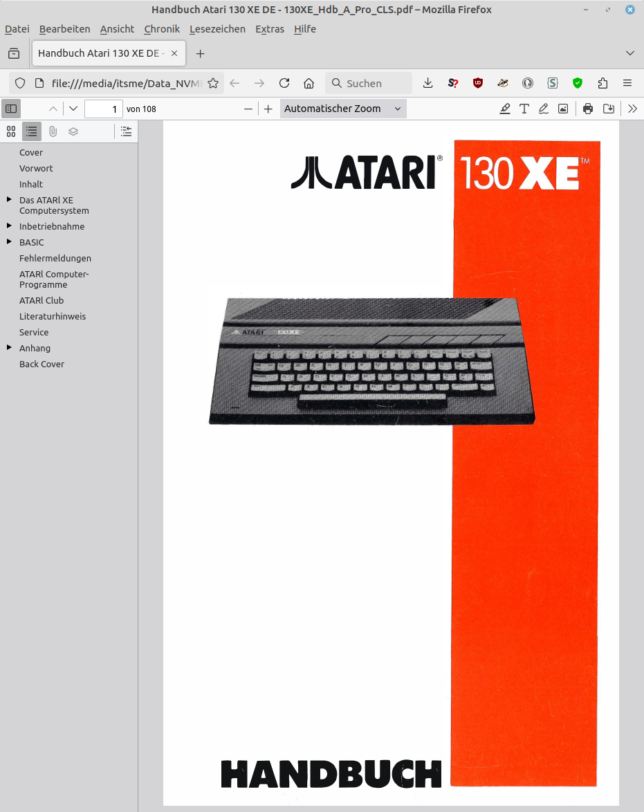Show attachments view in sidebar
The height and width of the screenshot is (812, 644).
click(53, 131)
